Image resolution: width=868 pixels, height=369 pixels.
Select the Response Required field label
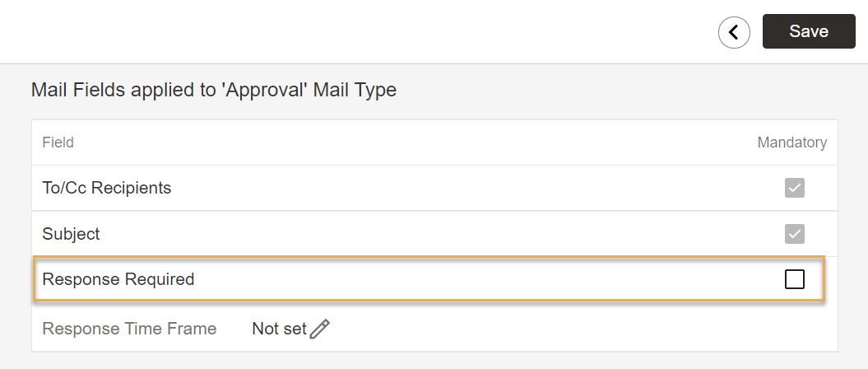click(118, 278)
